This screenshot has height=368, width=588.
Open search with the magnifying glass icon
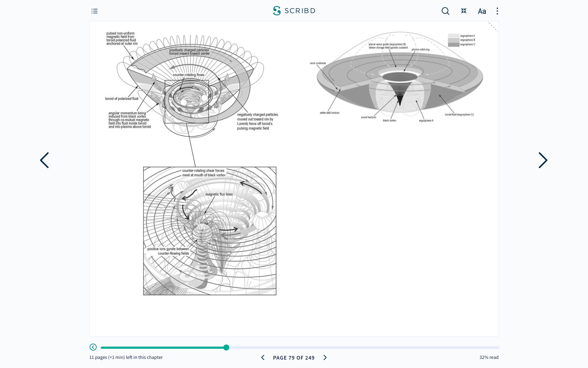[445, 11]
